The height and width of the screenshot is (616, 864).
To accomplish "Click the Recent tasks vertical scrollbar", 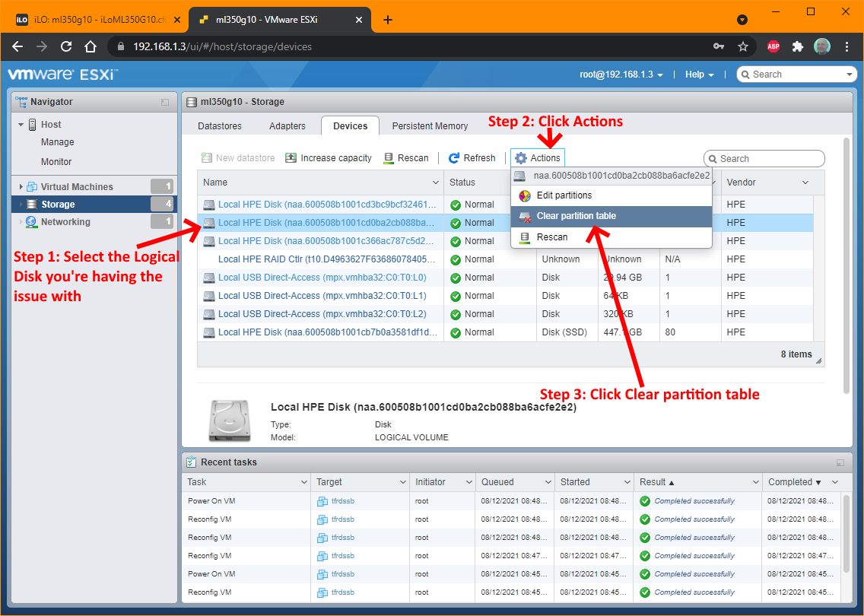I will click(847, 535).
